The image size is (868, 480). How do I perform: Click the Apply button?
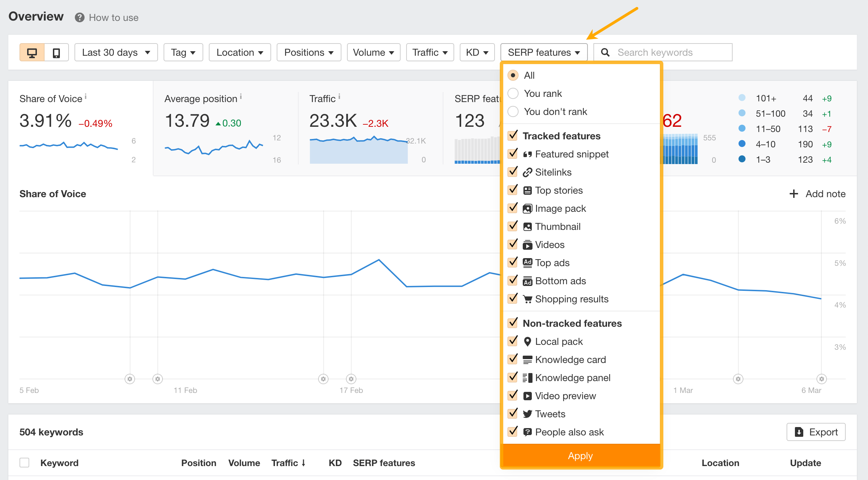coord(581,455)
